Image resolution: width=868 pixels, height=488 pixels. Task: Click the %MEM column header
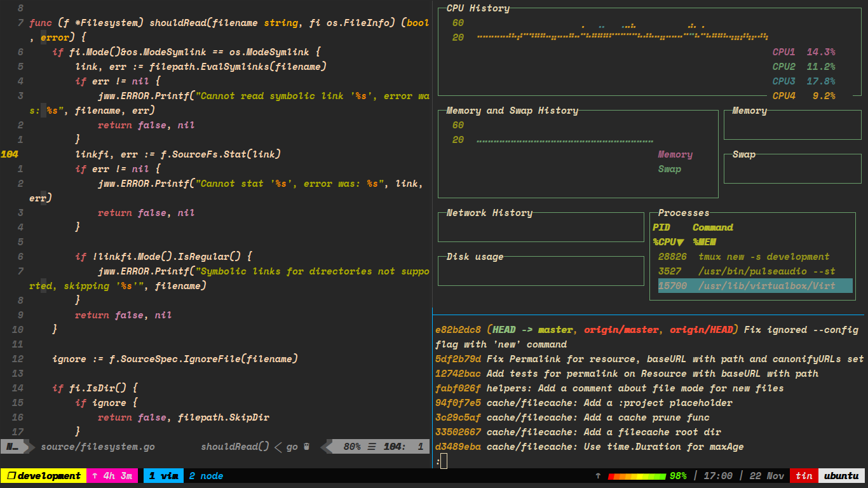coord(704,242)
